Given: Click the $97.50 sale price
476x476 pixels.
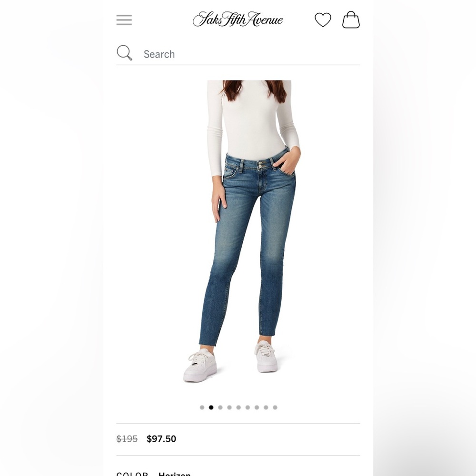Looking at the screenshot, I should [161, 439].
